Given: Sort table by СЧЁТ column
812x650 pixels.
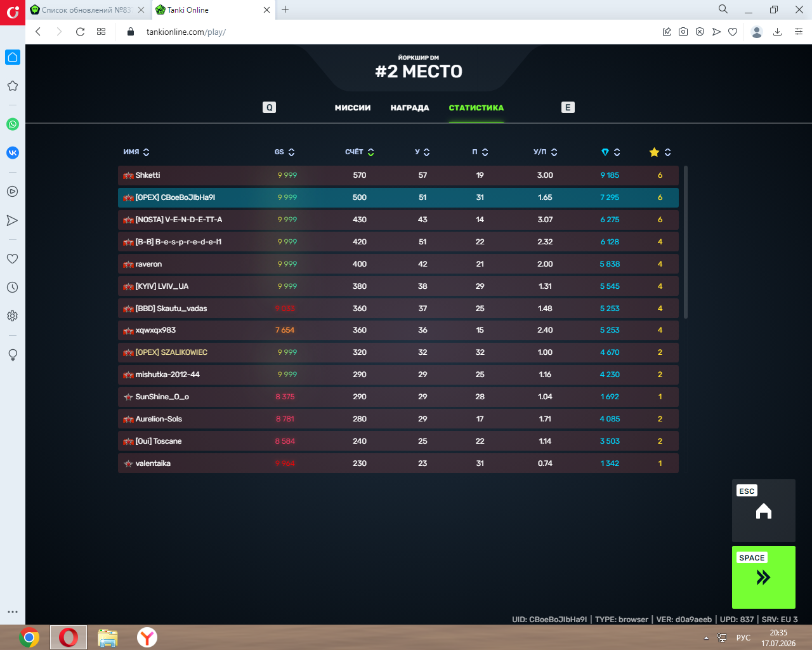Looking at the screenshot, I should point(360,152).
